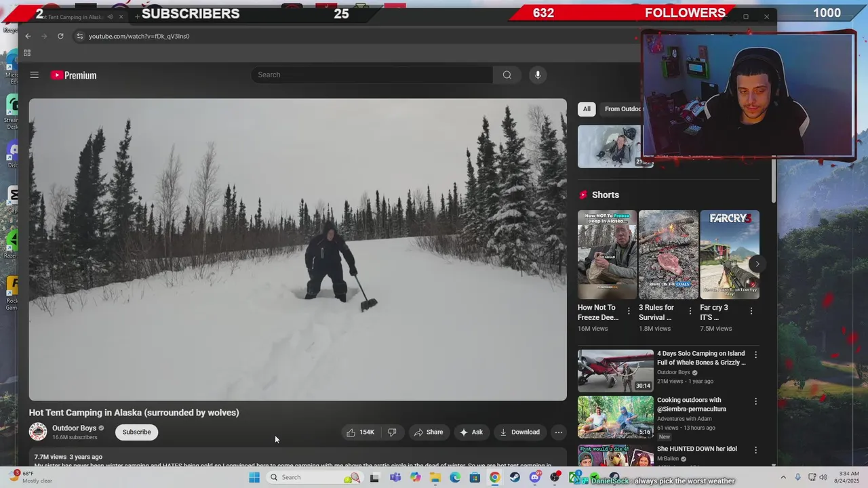Open options for Cooking outdoors video
868x488 pixels.
756,401
